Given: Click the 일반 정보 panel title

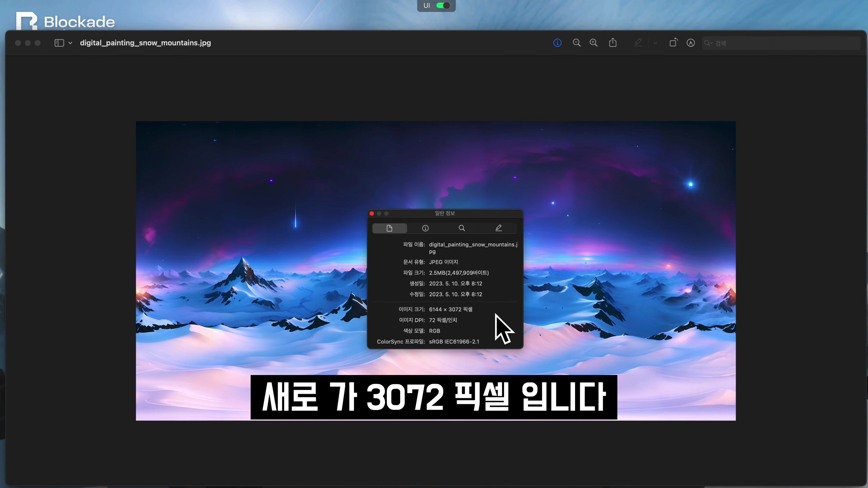Looking at the screenshot, I should (x=445, y=213).
